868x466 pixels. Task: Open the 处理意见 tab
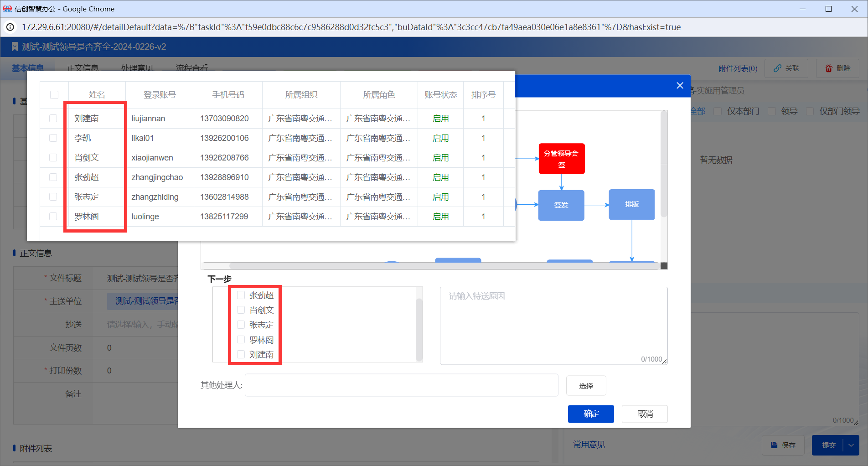137,68
